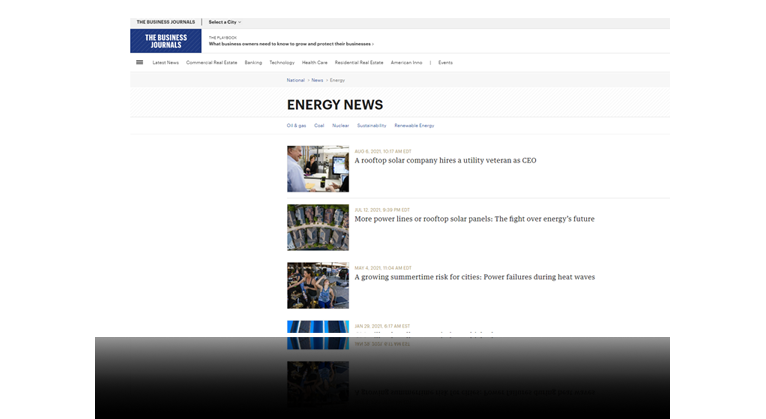Open the blue striped thumbnail of Jan 29 article
The width and height of the screenshot is (766, 419).
pos(318,328)
